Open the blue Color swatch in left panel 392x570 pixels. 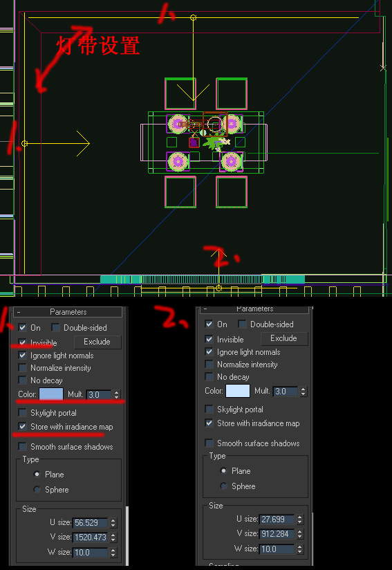51,394
